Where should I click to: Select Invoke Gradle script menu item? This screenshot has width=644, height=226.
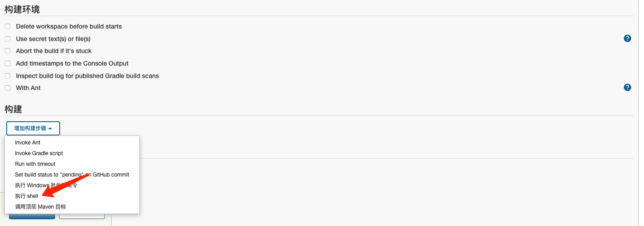click(39, 153)
